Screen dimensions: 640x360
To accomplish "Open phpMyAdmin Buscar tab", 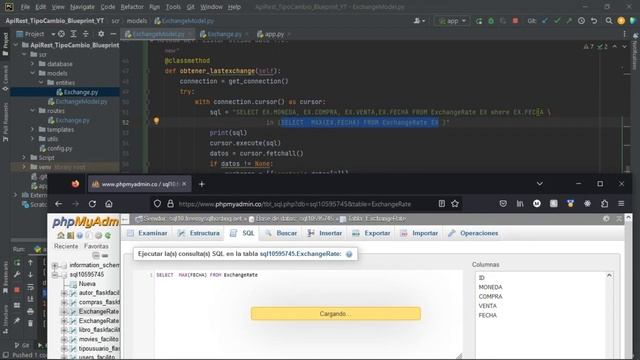I will [x=281, y=233].
